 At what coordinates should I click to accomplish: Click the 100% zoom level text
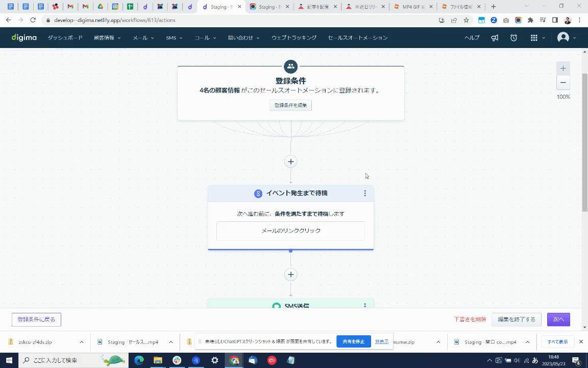click(x=563, y=97)
